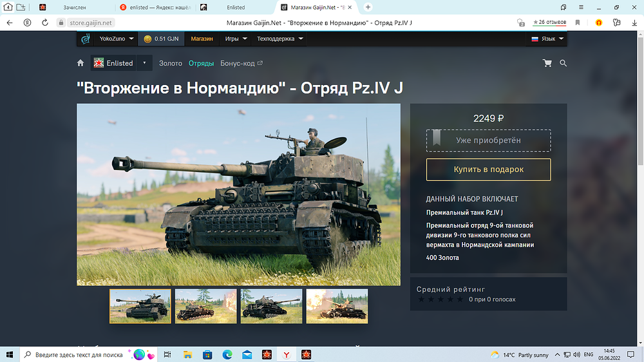The height and width of the screenshot is (362, 644).
Task: Open the Mail app from taskbar
Action: coord(247,355)
